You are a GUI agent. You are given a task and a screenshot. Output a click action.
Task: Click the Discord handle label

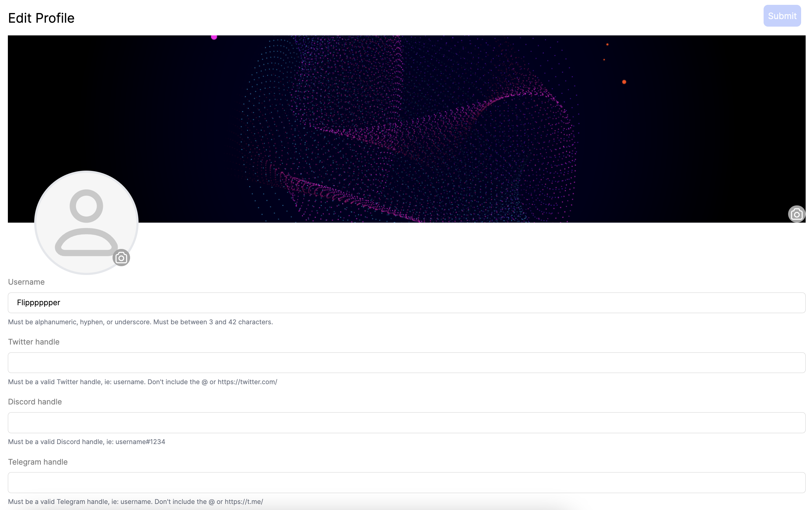pyautogui.click(x=35, y=402)
